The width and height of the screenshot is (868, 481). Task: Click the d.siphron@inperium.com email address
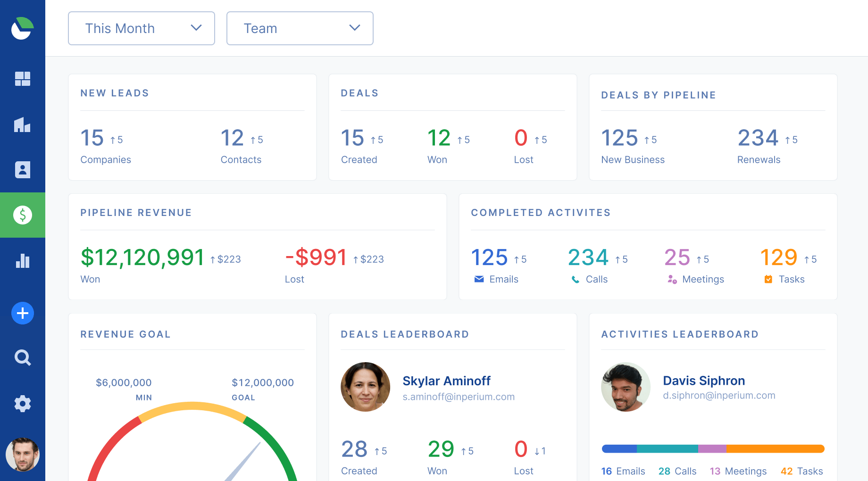(x=719, y=396)
